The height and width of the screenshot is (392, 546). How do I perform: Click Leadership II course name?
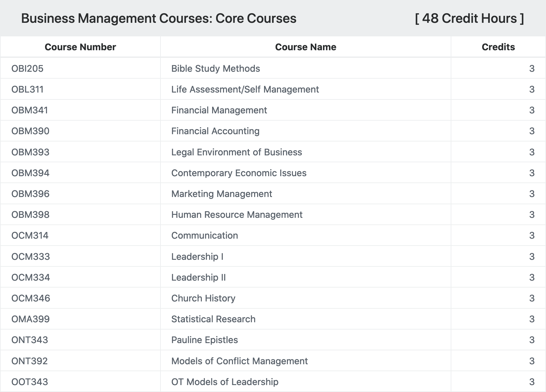(199, 277)
